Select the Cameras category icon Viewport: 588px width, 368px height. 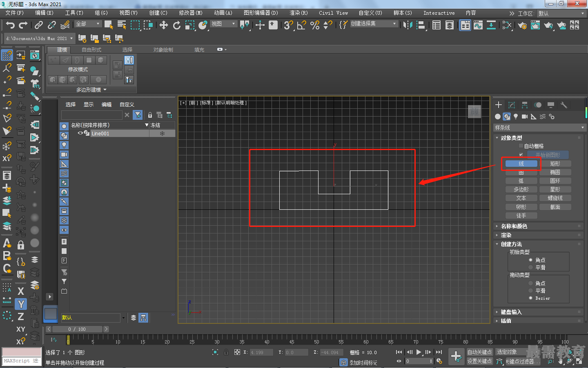coord(525,117)
